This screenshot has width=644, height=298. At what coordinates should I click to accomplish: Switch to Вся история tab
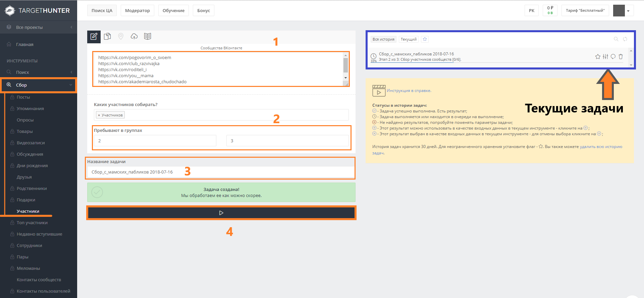383,39
